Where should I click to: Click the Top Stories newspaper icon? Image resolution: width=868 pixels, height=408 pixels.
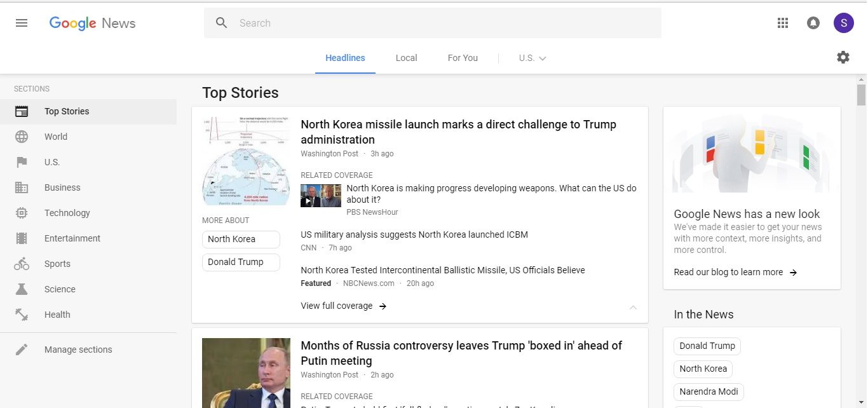22,111
